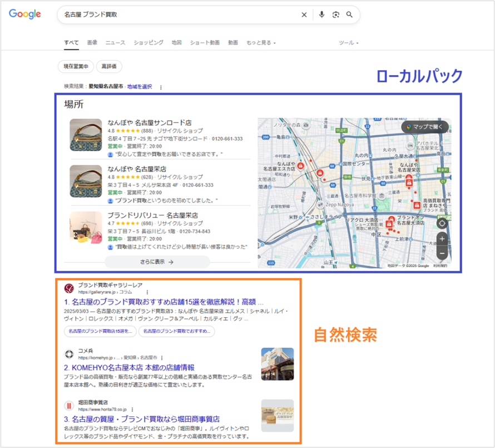Open the 地図 tab

pyautogui.click(x=176, y=42)
